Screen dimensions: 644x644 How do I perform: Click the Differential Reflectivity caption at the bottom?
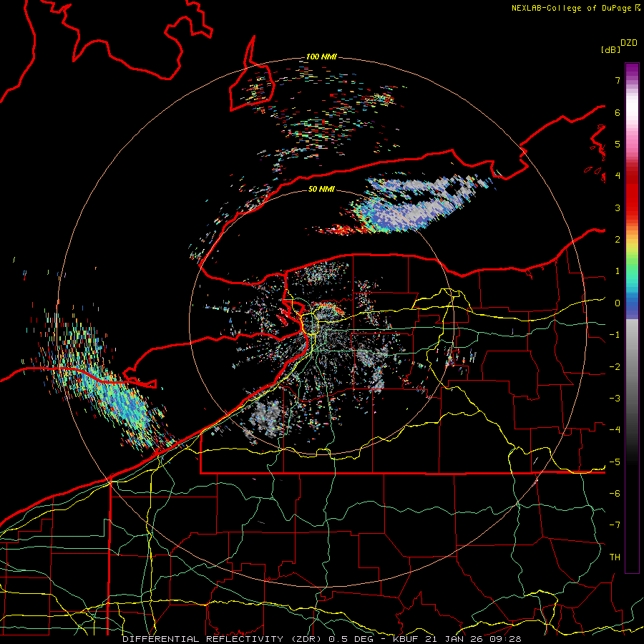click(321, 639)
